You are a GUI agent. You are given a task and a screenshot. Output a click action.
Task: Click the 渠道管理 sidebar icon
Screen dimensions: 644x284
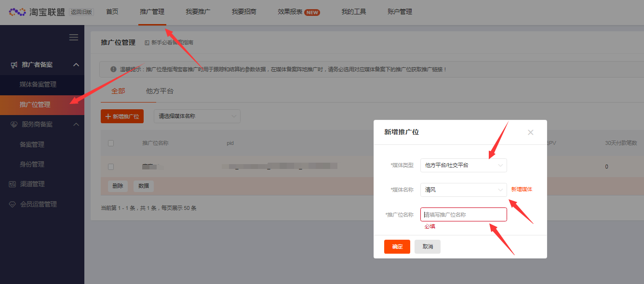coord(13,184)
